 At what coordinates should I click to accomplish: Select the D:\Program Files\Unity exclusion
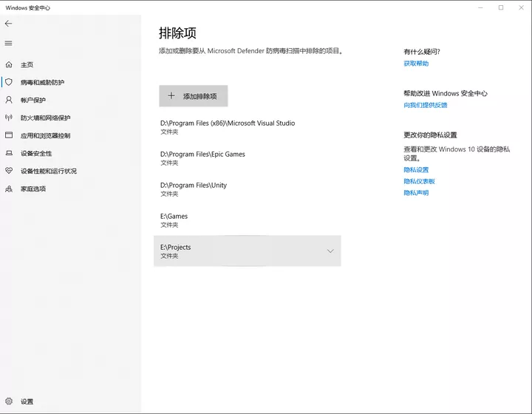248,189
